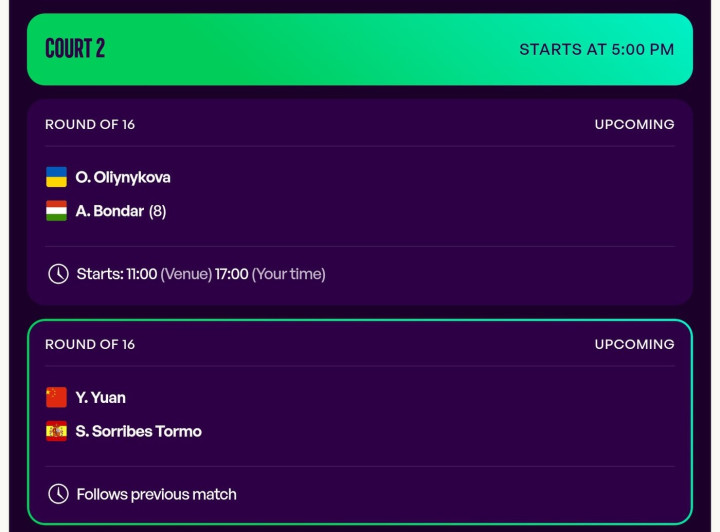Open A. Bondar player name
The width and height of the screenshot is (720, 532).
pyautogui.click(x=110, y=211)
